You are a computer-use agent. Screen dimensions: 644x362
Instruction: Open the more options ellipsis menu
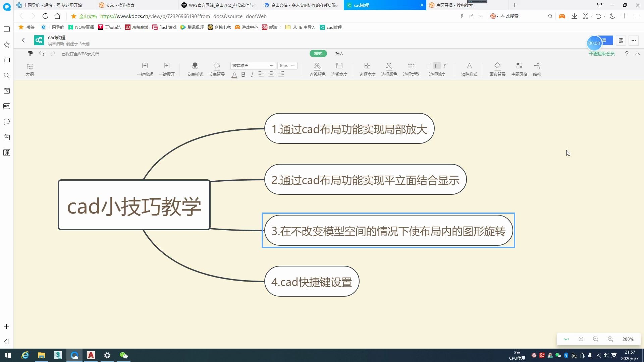[634, 41]
